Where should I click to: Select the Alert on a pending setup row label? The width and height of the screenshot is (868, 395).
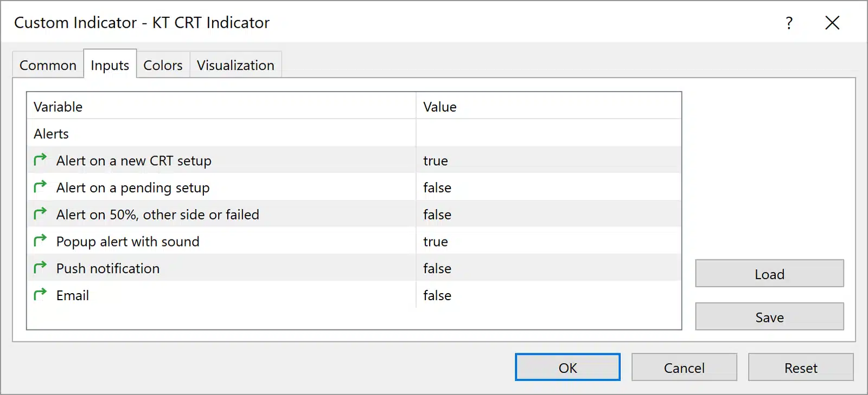[x=133, y=188]
